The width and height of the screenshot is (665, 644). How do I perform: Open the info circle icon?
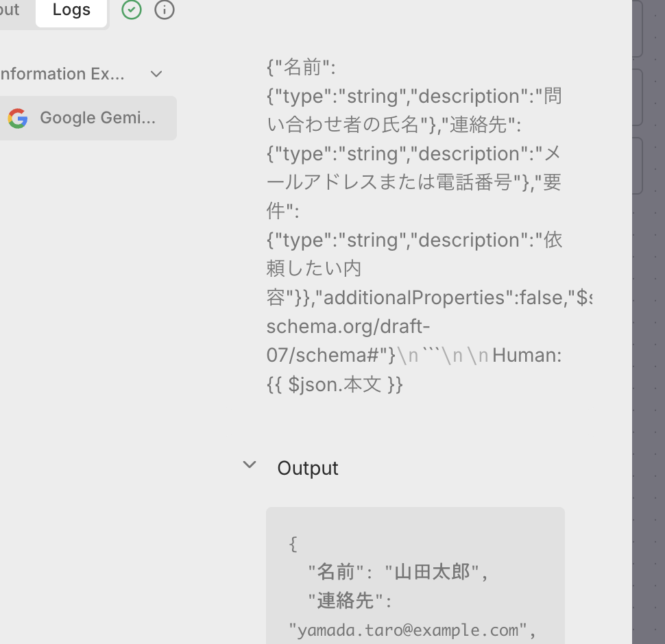point(165,10)
